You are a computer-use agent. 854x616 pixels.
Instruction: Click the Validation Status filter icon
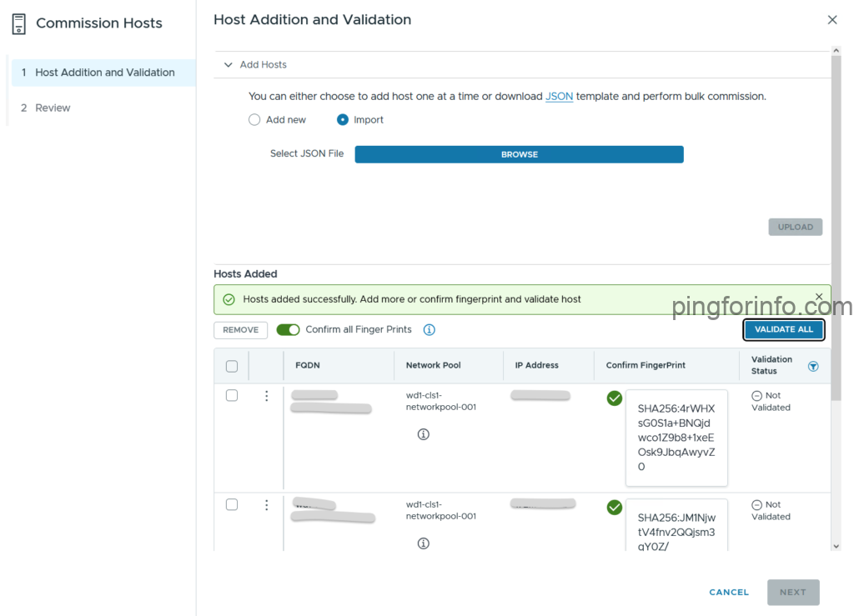coord(813,366)
